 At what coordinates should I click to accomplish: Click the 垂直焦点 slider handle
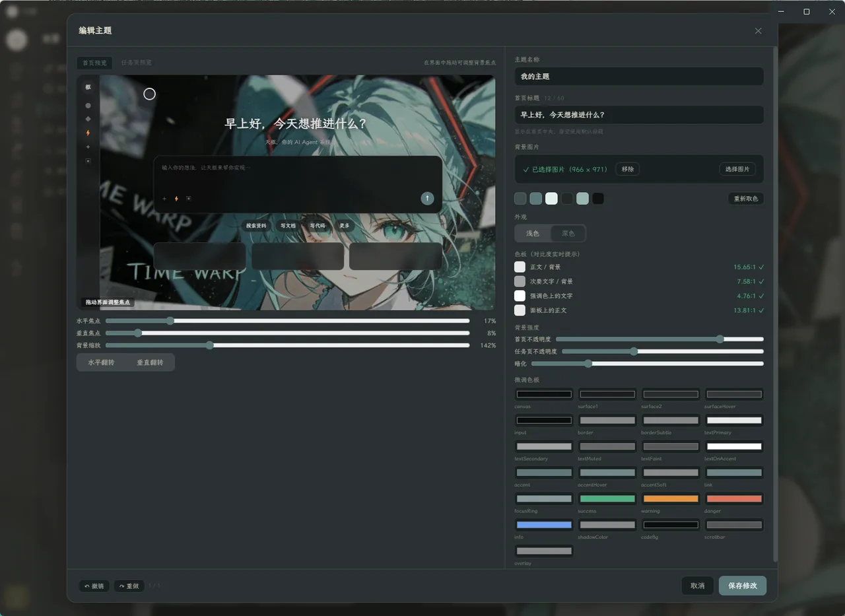tap(137, 333)
